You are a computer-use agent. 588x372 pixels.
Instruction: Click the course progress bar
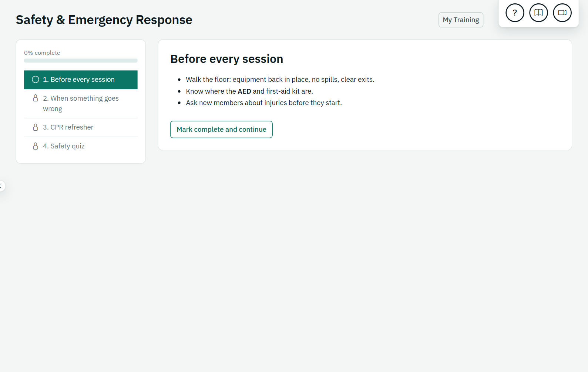point(81,61)
